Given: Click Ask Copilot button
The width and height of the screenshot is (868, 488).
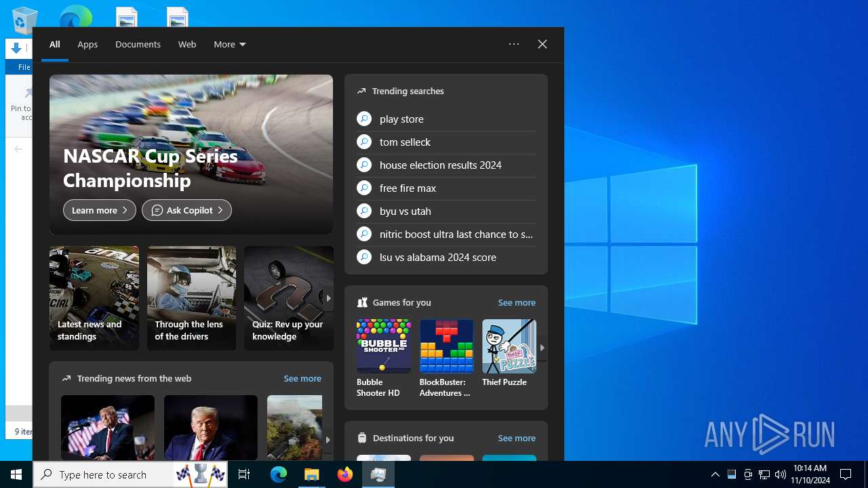Looking at the screenshot, I should 186,210.
